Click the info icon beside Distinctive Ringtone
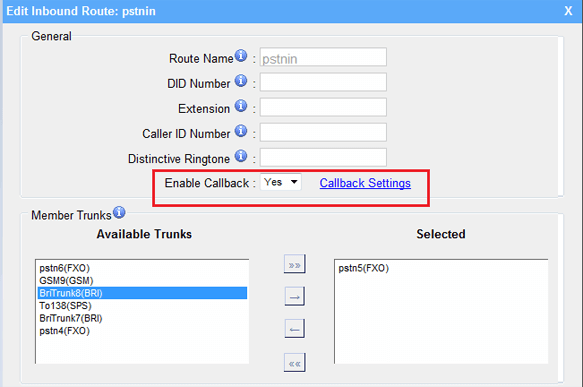This screenshot has height=387, width=583. tap(241, 156)
